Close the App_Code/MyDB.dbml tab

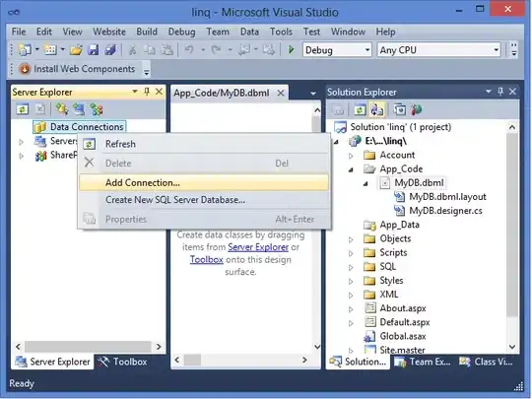(x=281, y=93)
